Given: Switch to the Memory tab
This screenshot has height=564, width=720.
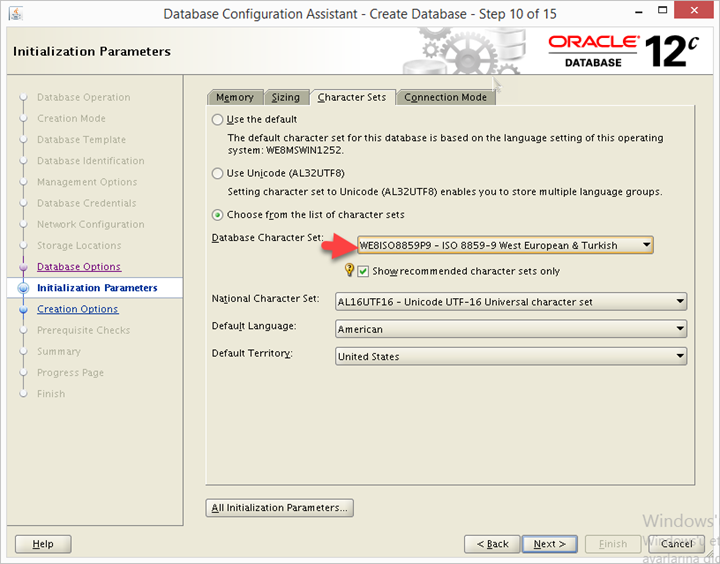Looking at the screenshot, I should pyautogui.click(x=235, y=97).
